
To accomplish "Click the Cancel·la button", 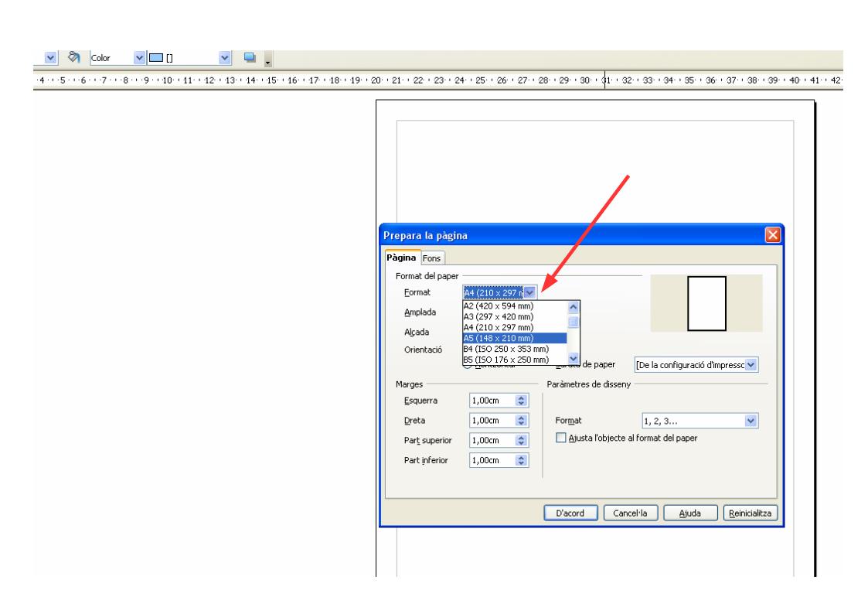I will [631, 513].
